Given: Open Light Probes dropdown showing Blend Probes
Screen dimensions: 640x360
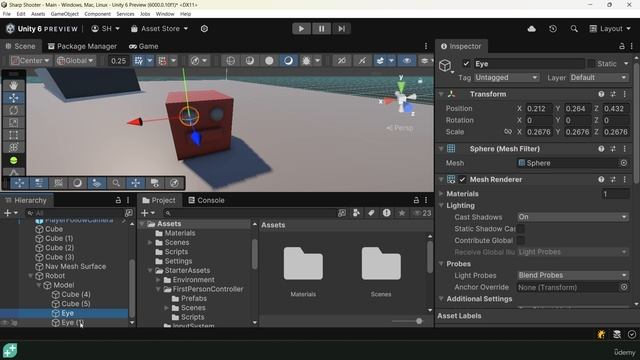Looking at the screenshot, I should (573, 276).
